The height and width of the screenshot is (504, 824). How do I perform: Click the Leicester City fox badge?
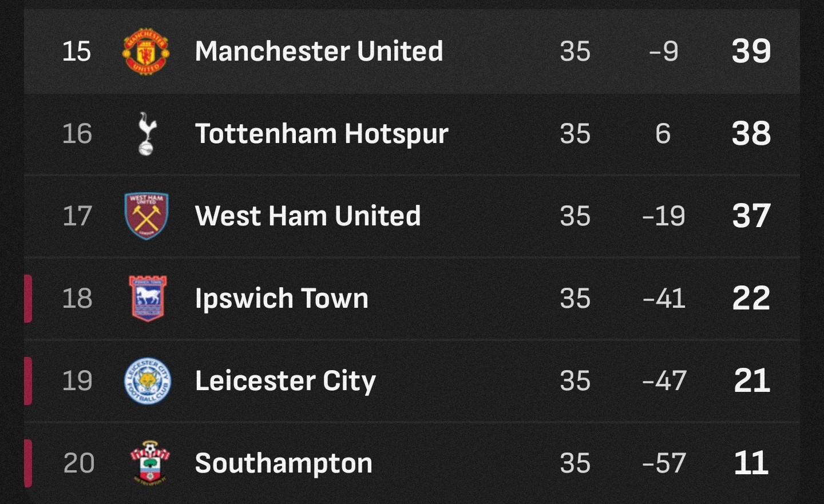[148, 380]
